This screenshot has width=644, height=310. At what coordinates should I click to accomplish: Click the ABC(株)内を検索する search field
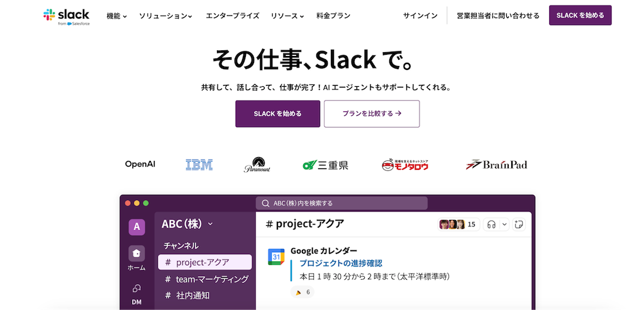tap(341, 203)
